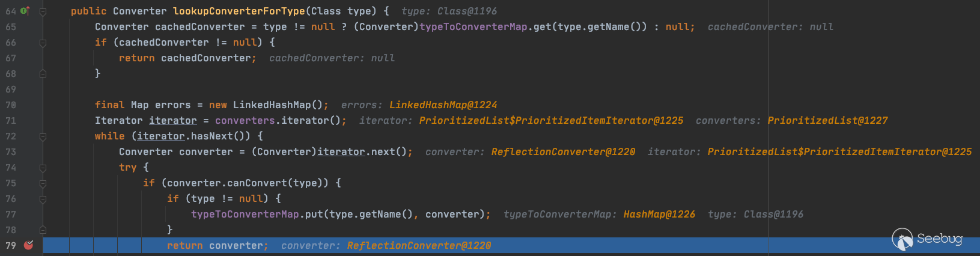The width and height of the screenshot is (980, 256).
Task: Click the fold end marker on line 68
Action: 43,74
